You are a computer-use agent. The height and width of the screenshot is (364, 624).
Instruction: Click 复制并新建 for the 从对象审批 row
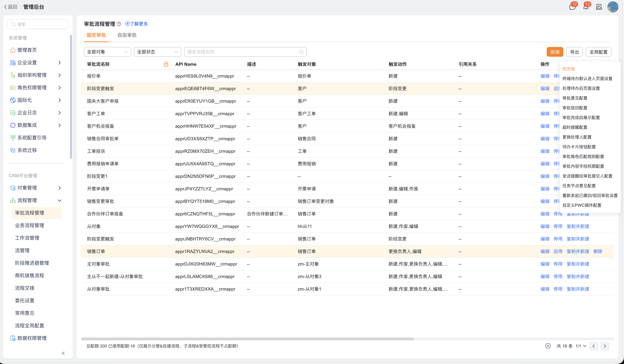click(578, 289)
